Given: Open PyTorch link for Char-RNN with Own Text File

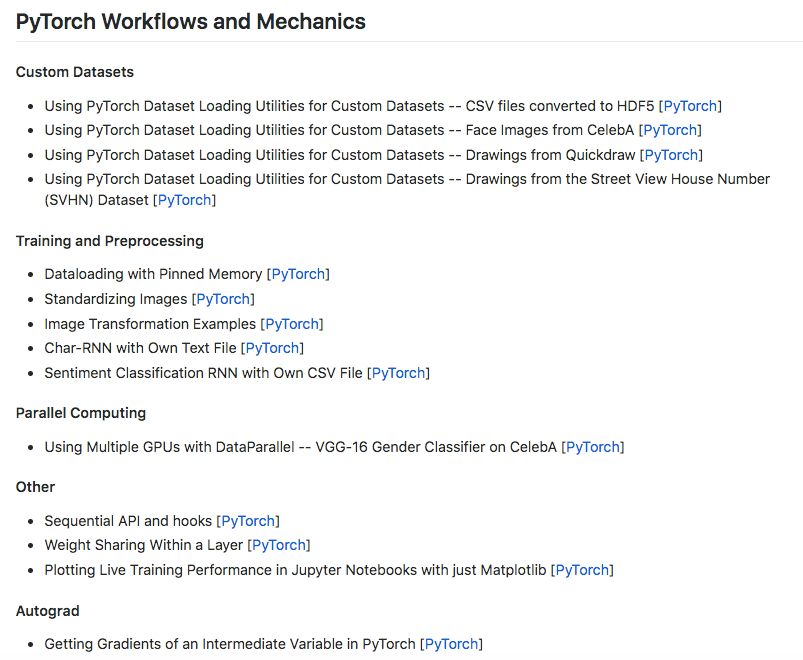Looking at the screenshot, I should 272,348.
